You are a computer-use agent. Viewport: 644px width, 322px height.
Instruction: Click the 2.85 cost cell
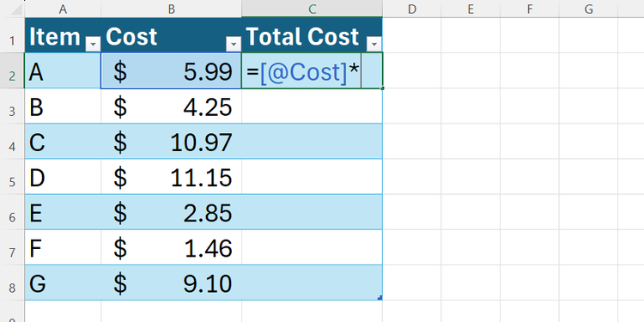[171, 212]
